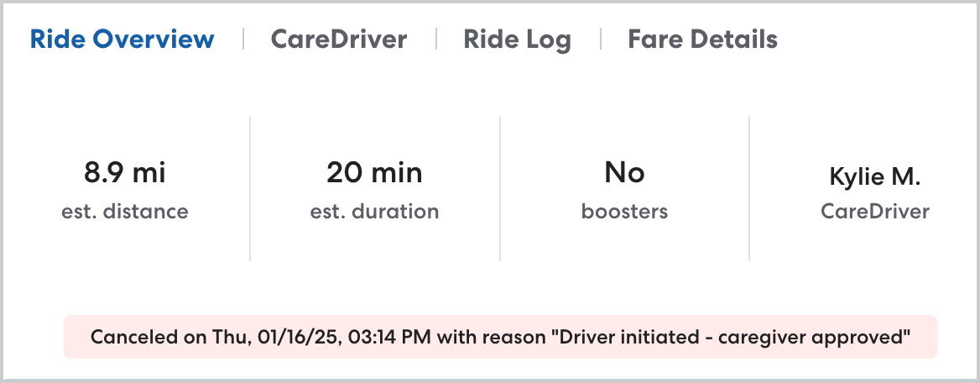Click the est. distance label
Screen dimensions: 980x383
point(125,212)
